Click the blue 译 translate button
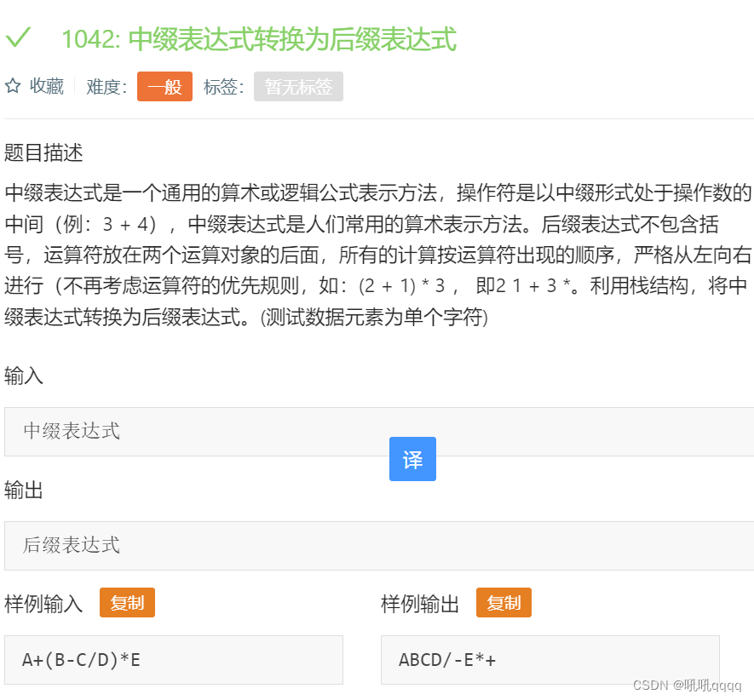 (412, 459)
